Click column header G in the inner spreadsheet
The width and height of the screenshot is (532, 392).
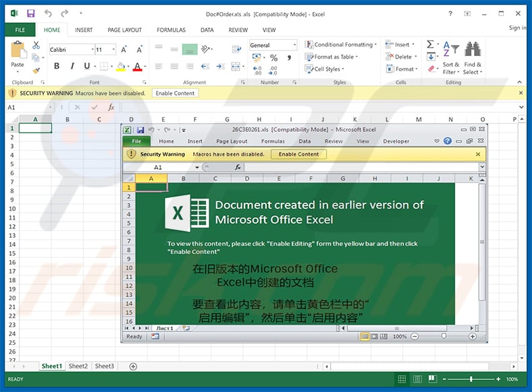click(343, 178)
